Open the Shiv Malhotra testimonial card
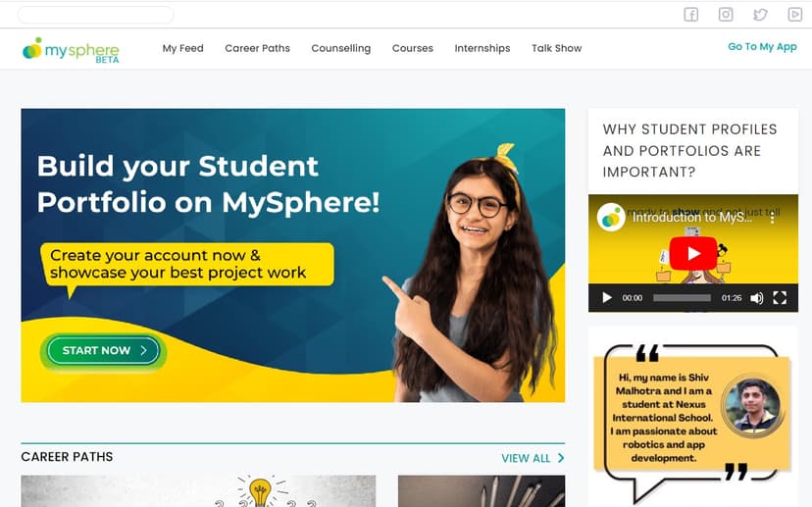This screenshot has height=507, width=812. click(693, 418)
